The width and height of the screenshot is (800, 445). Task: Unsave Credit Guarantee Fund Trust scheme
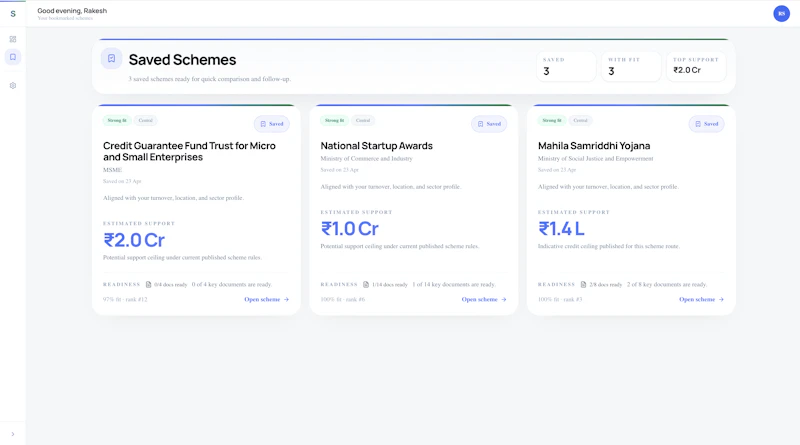pos(271,124)
